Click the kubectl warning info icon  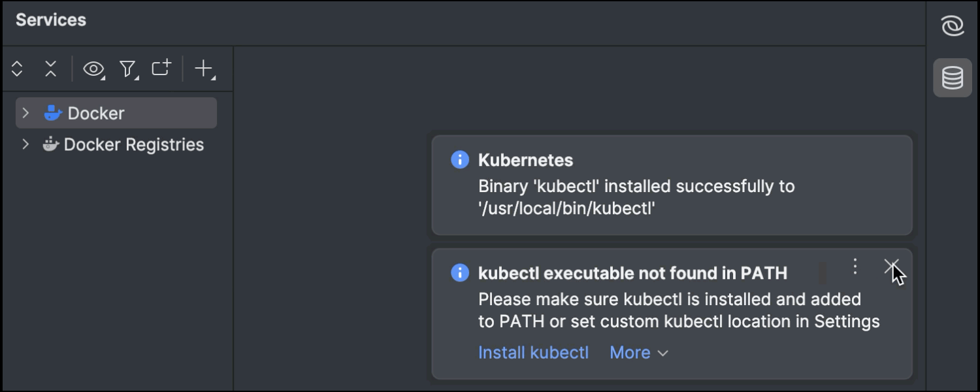(x=460, y=272)
